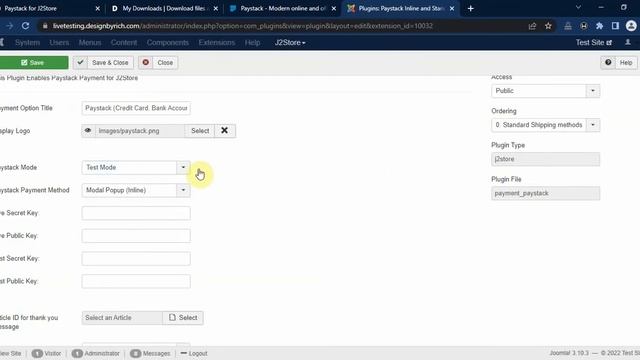Image resolution: width=640 pixels, height=360 pixels.
Task: Click the Save & Close button
Action: (x=103, y=62)
